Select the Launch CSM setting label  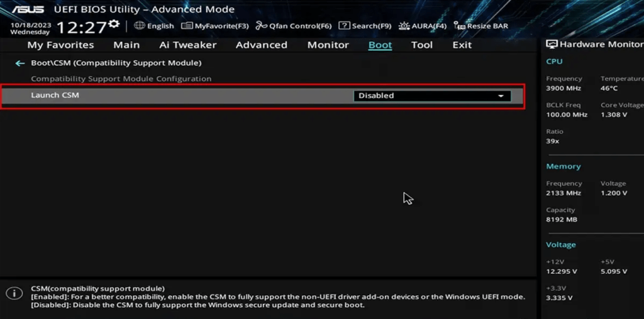55,95
